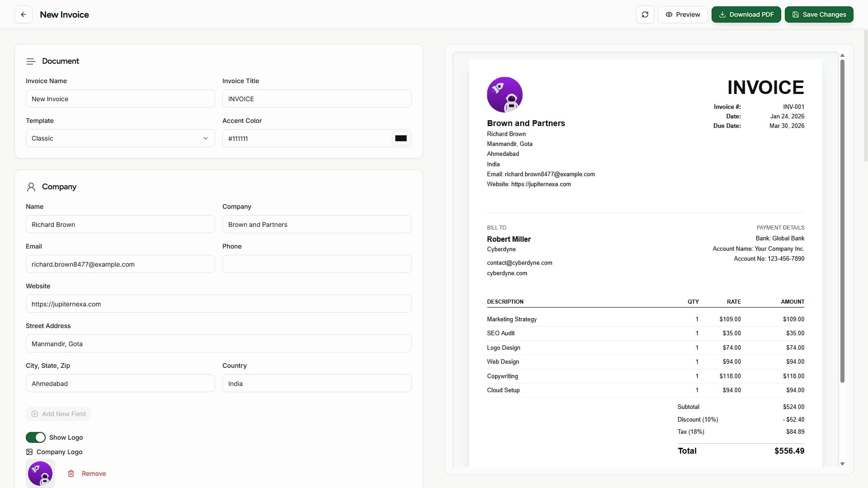The image size is (868, 488).
Task: Select the Document panel header
Action: 61,61
